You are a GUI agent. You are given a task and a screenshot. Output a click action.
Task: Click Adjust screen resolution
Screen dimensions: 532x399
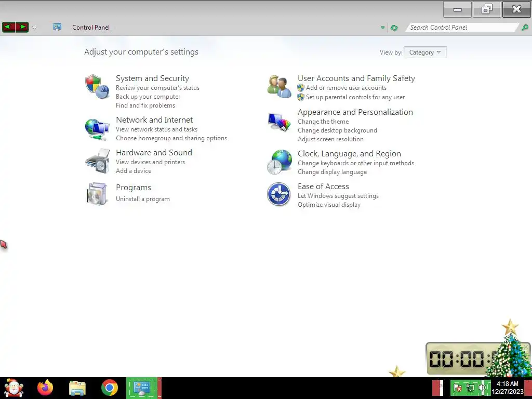330,139
